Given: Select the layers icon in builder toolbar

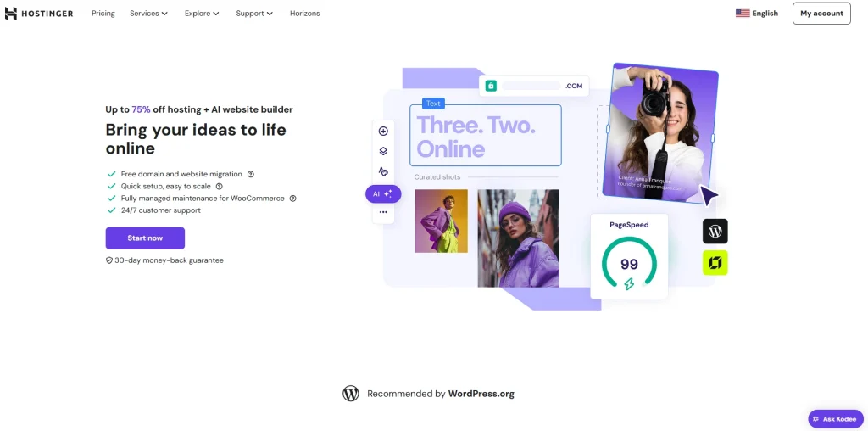Looking at the screenshot, I should (383, 151).
